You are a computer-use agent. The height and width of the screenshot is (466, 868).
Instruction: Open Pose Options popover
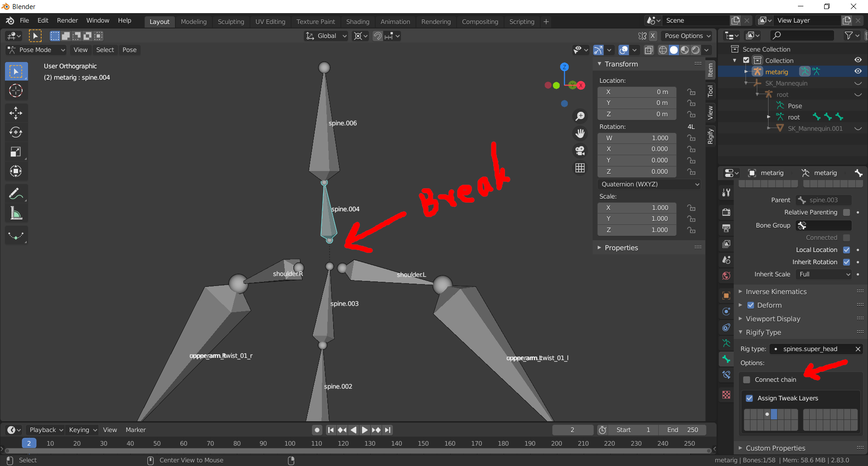[x=687, y=36]
